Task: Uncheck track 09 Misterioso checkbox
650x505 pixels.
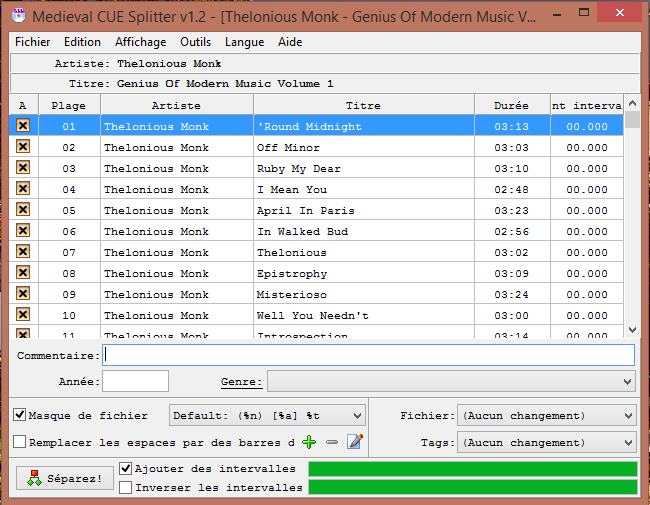Action: click(x=23, y=294)
